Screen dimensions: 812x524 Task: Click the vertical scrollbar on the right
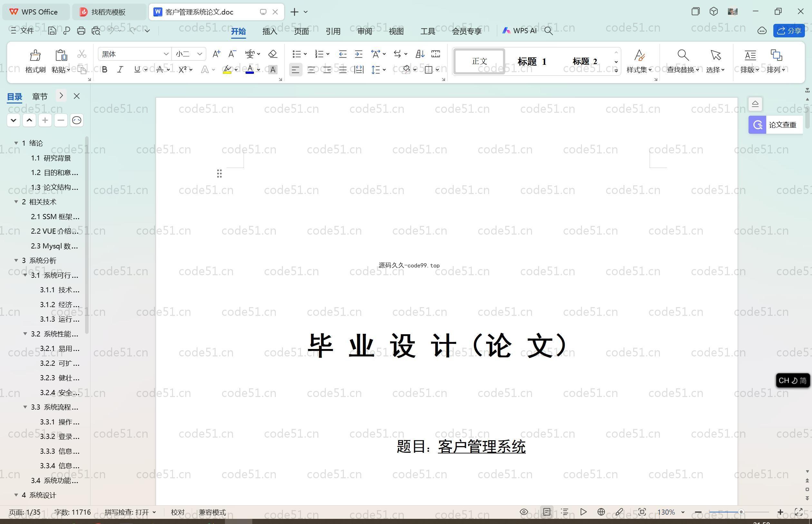(807, 117)
